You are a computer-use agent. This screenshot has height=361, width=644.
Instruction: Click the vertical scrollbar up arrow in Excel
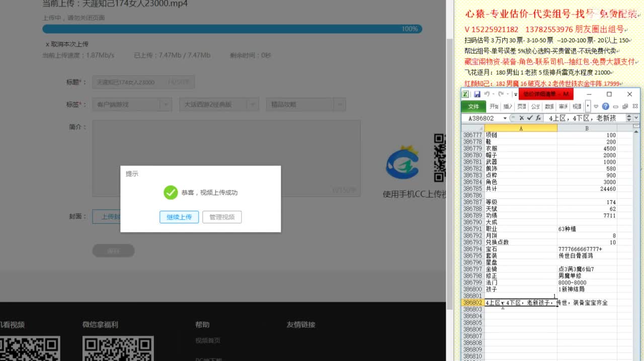(x=636, y=132)
